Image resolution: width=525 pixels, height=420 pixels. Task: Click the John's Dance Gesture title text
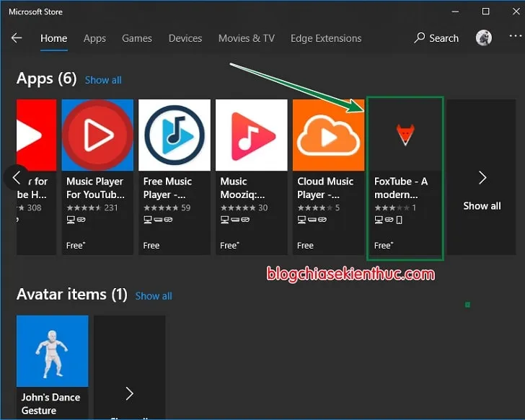click(50, 403)
